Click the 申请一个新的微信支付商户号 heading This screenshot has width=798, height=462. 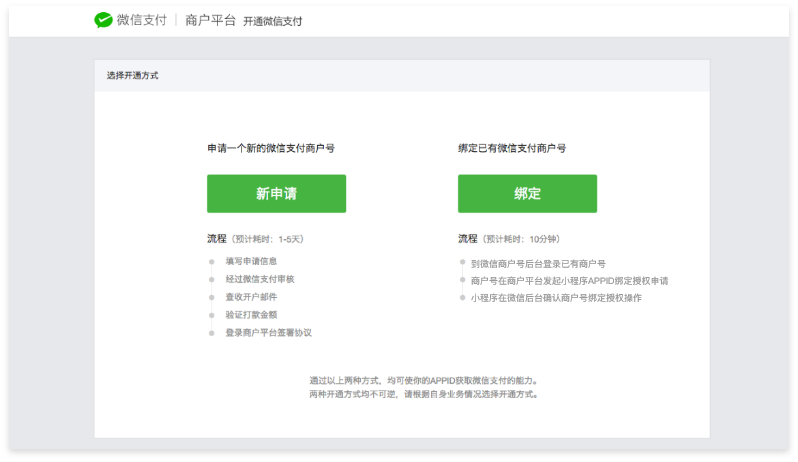click(271, 148)
